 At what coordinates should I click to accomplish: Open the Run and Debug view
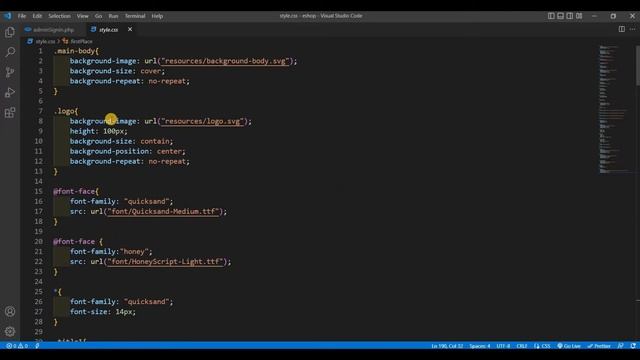(x=10, y=92)
